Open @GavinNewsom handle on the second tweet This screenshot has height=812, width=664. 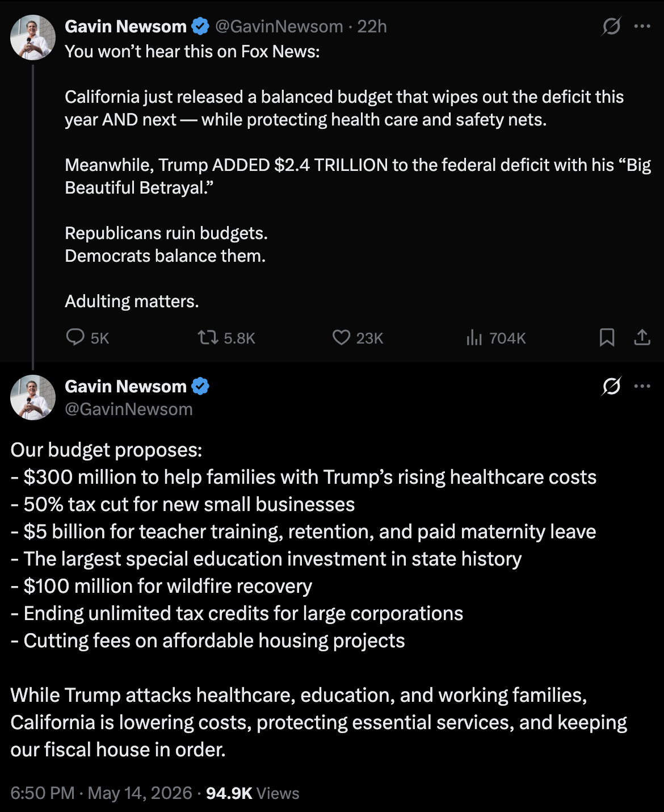tap(129, 409)
